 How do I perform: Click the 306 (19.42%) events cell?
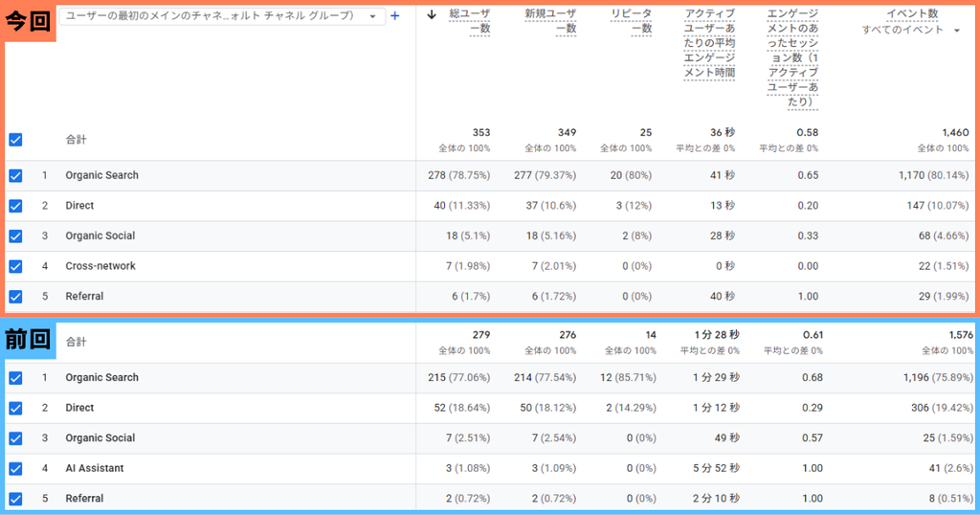tap(943, 408)
